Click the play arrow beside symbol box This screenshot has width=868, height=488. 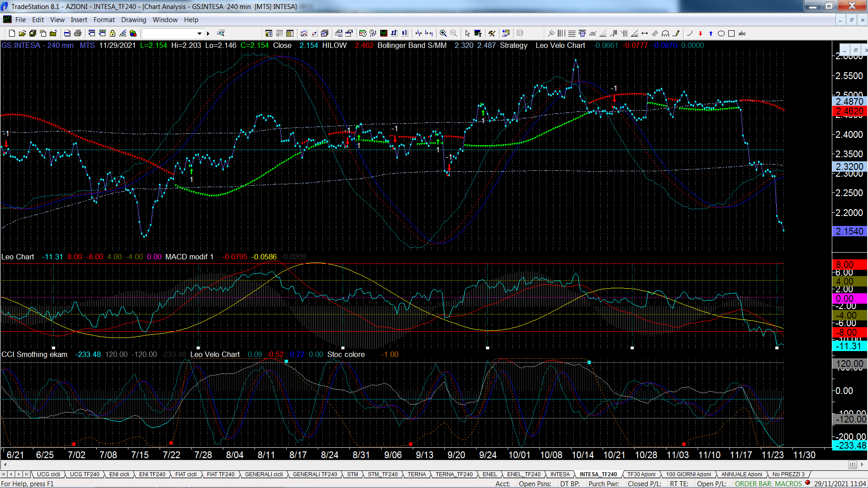click(208, 33)
